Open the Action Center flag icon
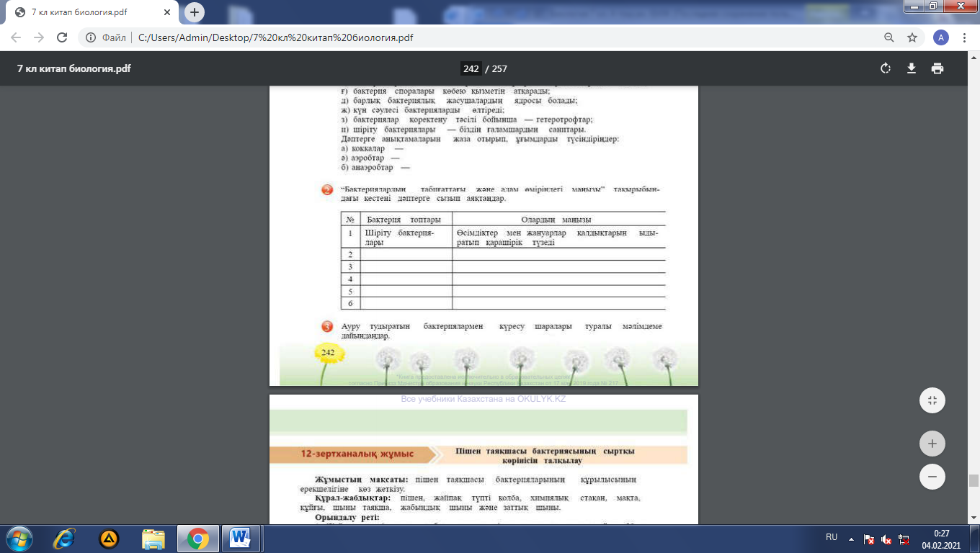980x553 pixels. [869, 539]
